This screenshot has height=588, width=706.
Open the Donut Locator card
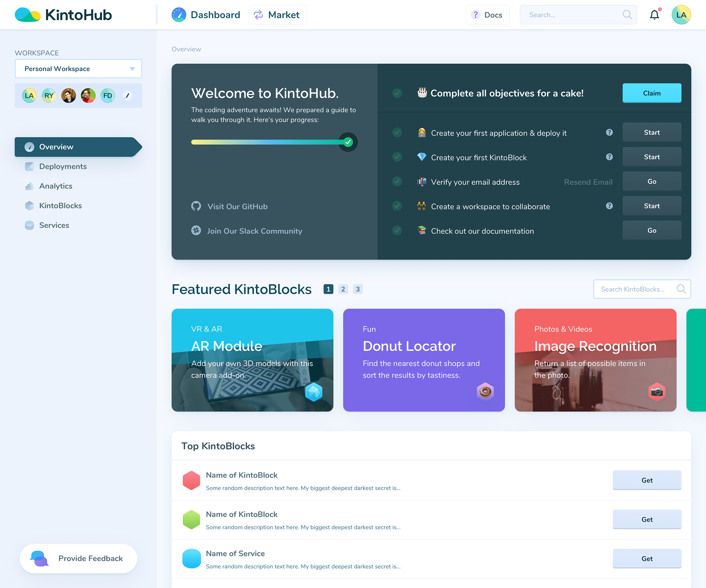click(424, 360)
